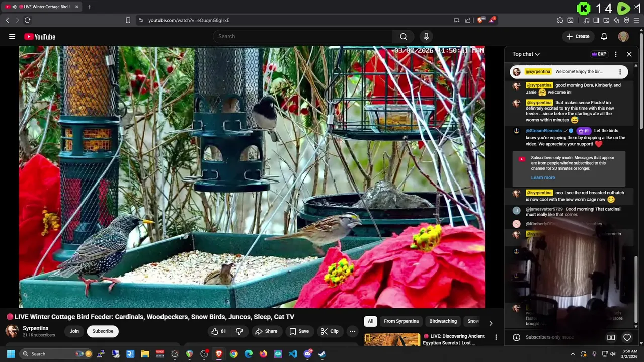Open Brave playlist music note icon
The height and width of the screenshot is (362, 644).
coord(587,20)
